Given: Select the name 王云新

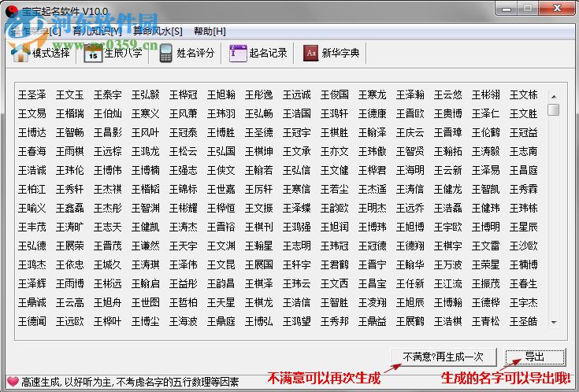Looking at the screenshot, I should tap(448, 170).
